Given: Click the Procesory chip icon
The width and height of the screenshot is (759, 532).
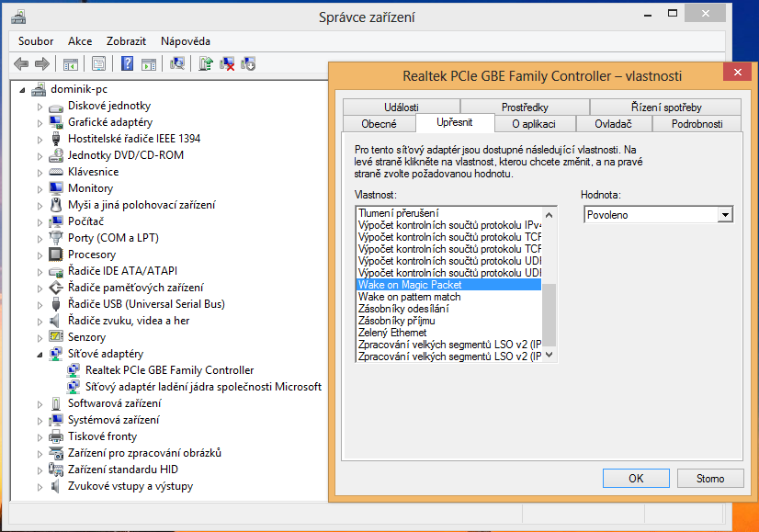Looking at the screenshot, I should point(56,255).
